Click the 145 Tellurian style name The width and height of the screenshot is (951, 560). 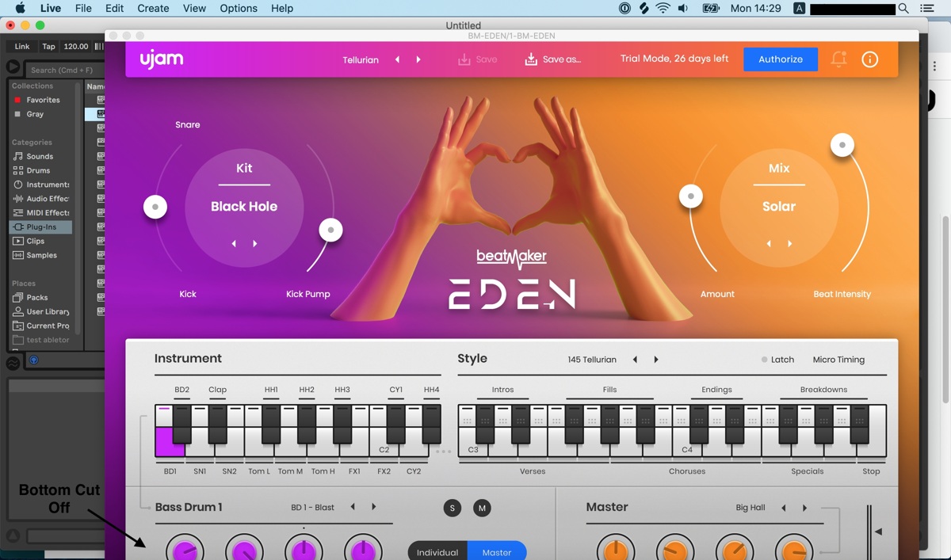coord(592,360)
